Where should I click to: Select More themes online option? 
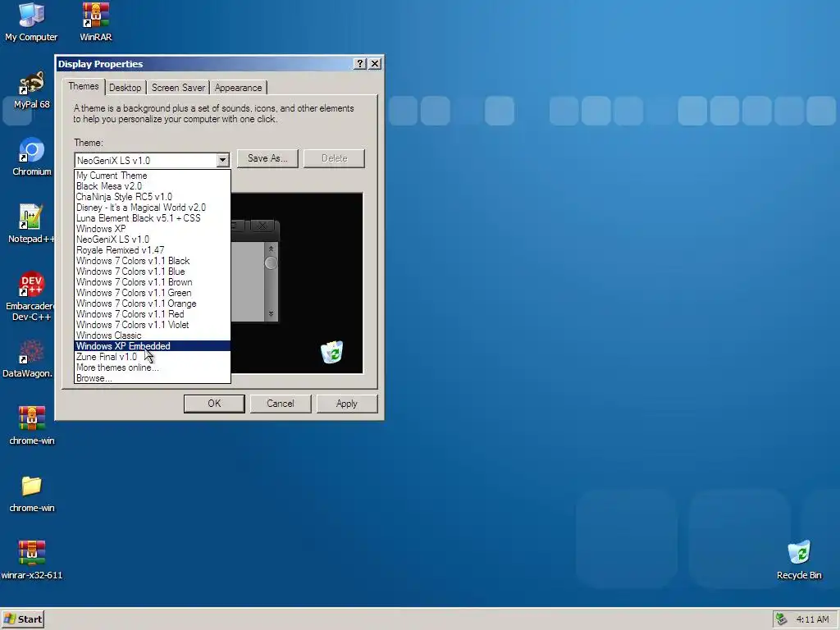[x=152, y=367]
